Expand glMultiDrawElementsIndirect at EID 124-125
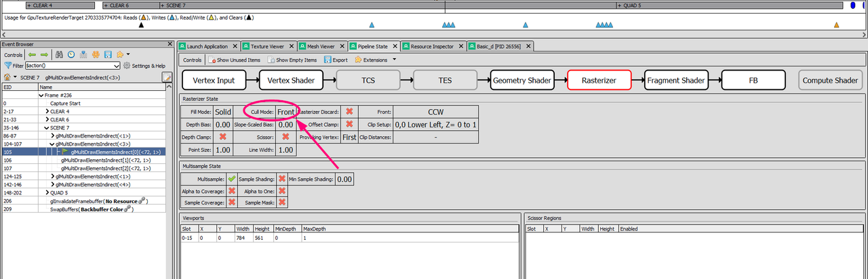The image size is (868, 279). (x=53, y=176)
